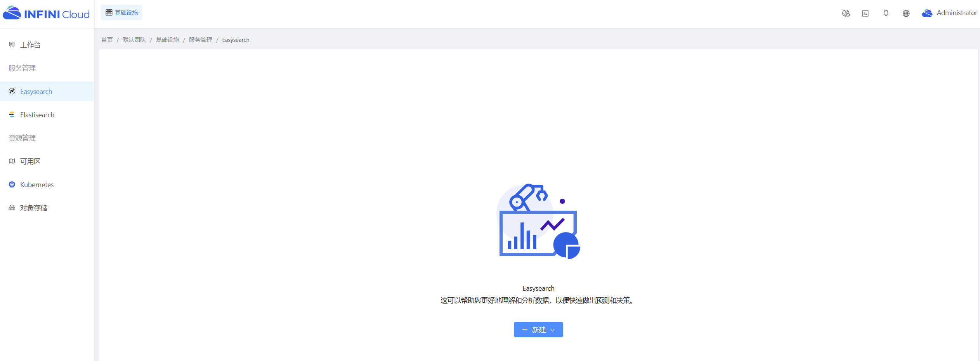Image resolution: width=980 pixels, height=361 pixels.
Task: Click the 新建 button
Action: [538, 330]
